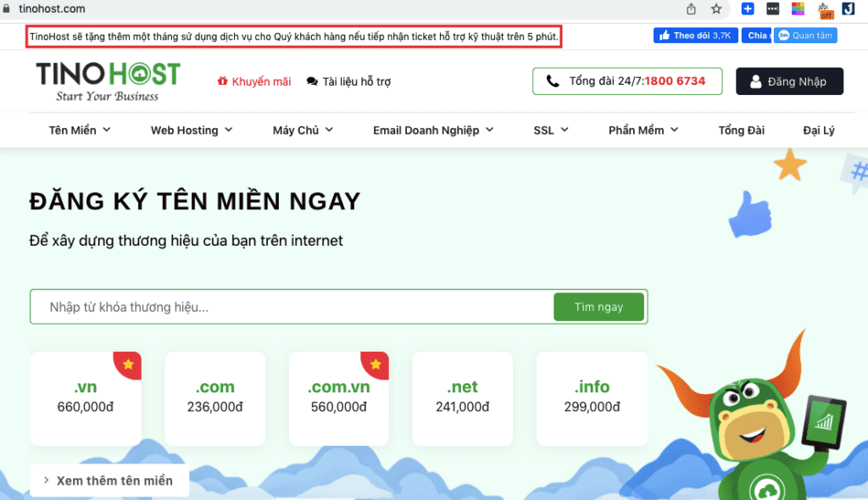Image resolution: width=868 pixels, height=500 pixels.
Task: Select the .com 236,000đ domain card
Action: click(x=214, y=398)
